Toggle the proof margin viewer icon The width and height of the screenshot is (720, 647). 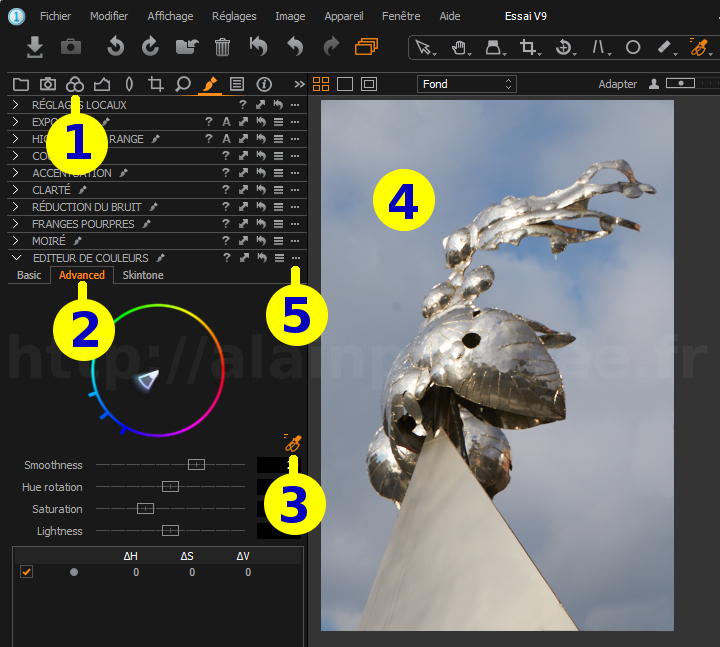coord(369,84)
